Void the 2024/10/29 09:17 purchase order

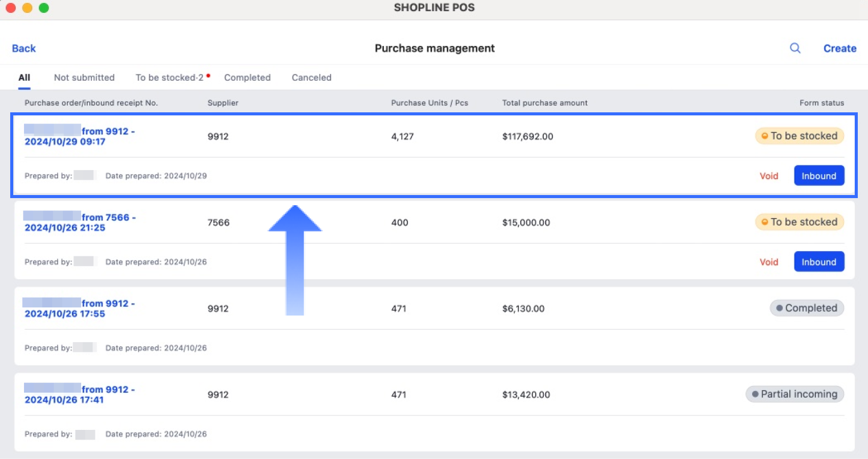pyautogui.click(x=768, y=176)
